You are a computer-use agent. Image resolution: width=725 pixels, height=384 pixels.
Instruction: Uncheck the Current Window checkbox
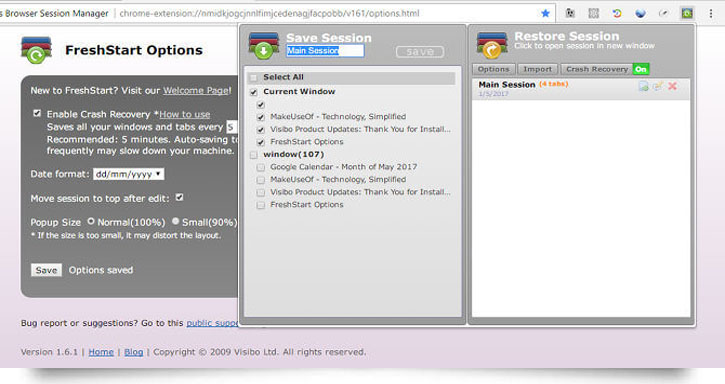click(x=253, y=92)
